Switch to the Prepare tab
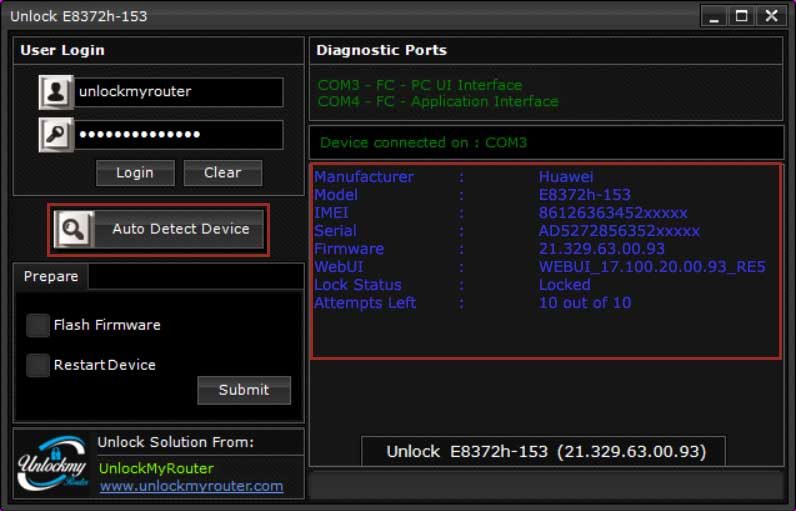 pos(51,277)
